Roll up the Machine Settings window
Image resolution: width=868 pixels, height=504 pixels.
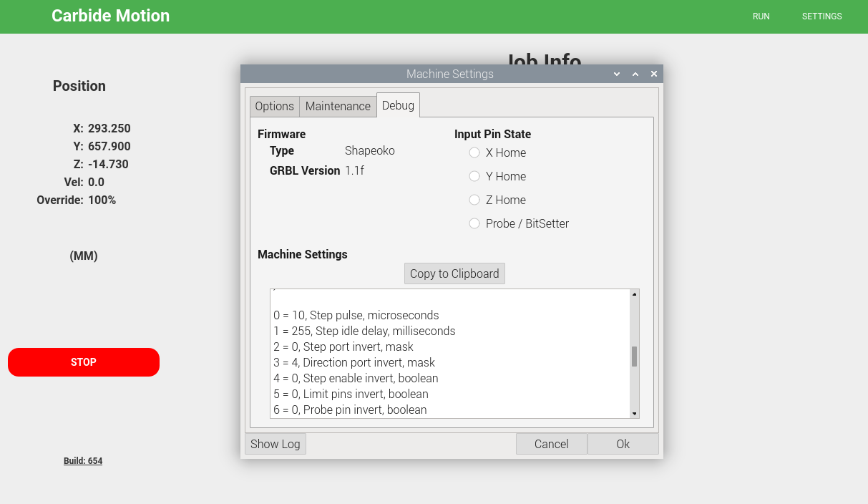617,74
